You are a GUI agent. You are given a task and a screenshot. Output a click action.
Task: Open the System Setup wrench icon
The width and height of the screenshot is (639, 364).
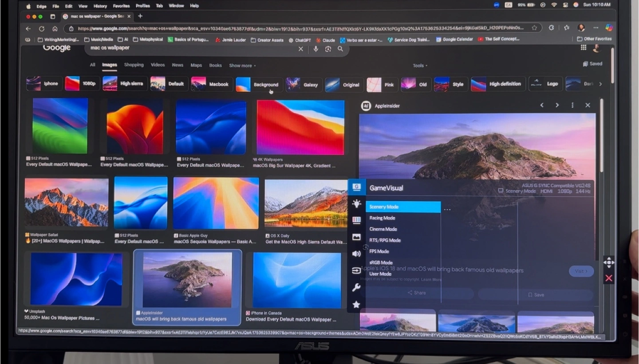tap(356, 288)
